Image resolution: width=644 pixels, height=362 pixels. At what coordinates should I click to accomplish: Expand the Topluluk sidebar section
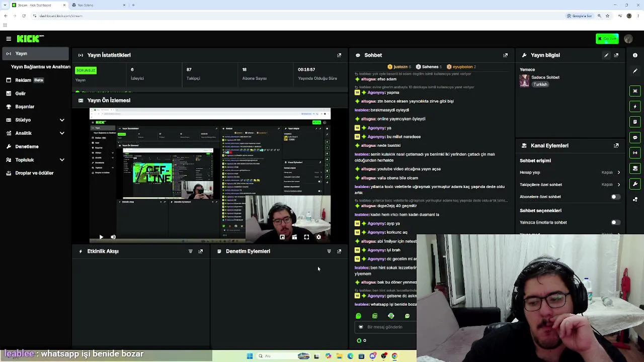62,160
